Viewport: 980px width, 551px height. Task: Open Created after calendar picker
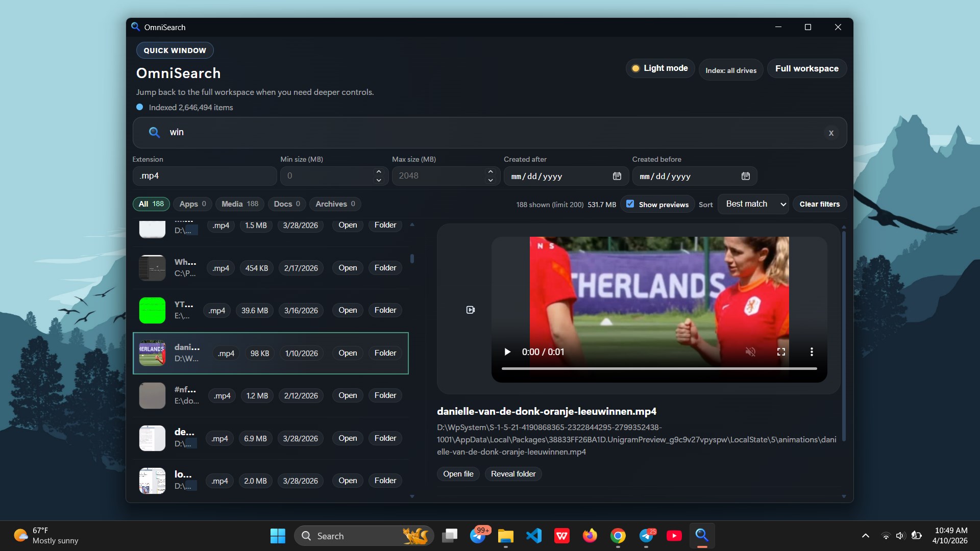pyautogui.click(x=617, y=176)
